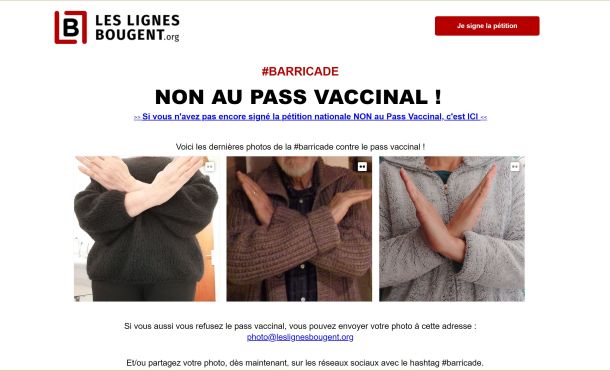Click the 'Si vous aussi vous refusez' sentence

[x=300, y=326]
